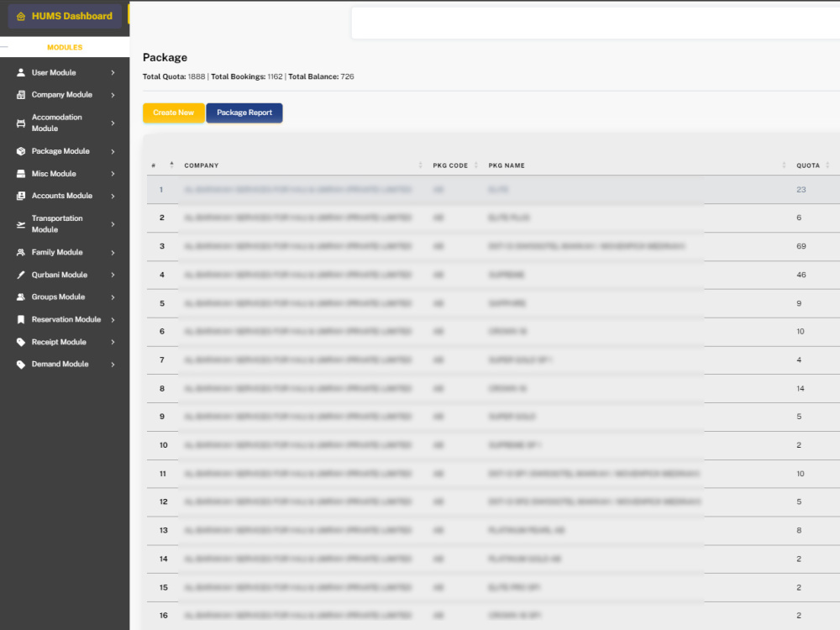
Task: Click the Groups Module users icon
Action: click(21, 297)
